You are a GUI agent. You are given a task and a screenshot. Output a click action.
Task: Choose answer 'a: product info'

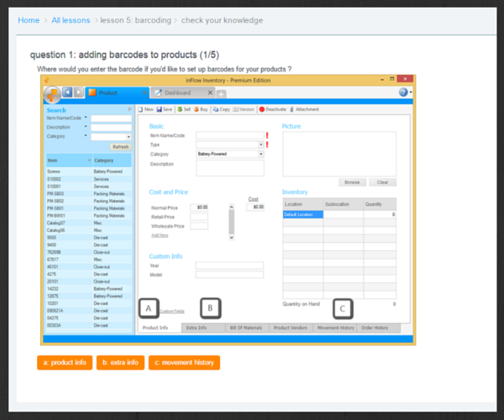point(64,363)
